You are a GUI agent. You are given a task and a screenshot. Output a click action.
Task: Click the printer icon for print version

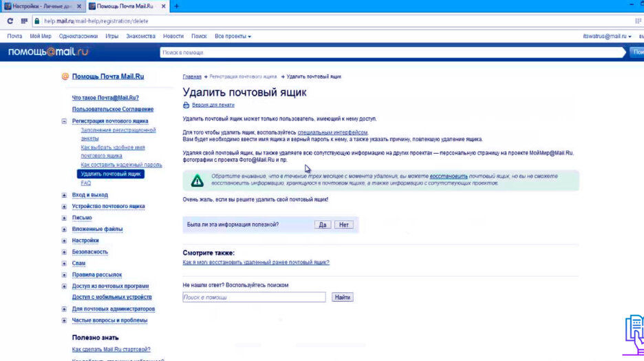[x=186, y=105]
